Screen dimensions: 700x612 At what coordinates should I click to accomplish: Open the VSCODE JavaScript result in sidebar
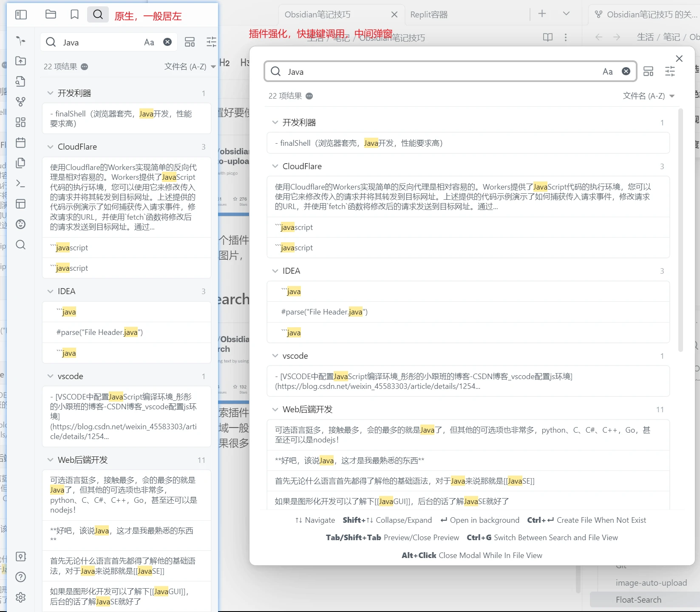pyautogui.click(x=127, y=416)
